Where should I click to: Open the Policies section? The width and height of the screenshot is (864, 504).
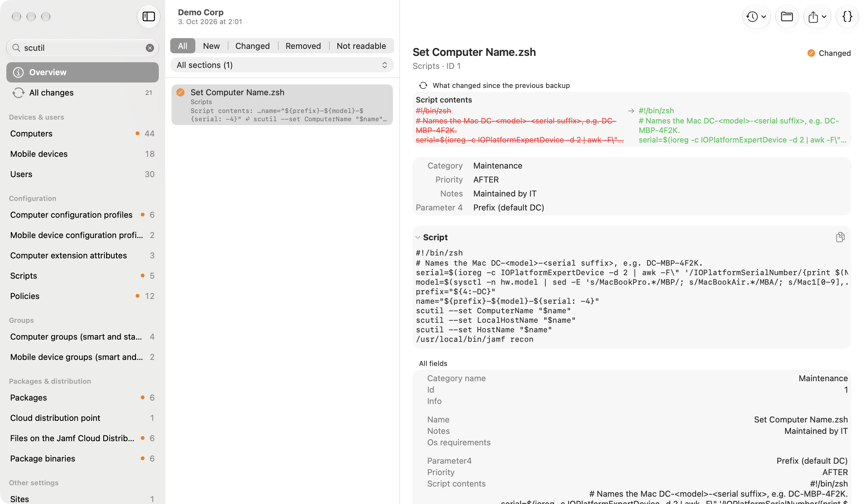point(82,296)
